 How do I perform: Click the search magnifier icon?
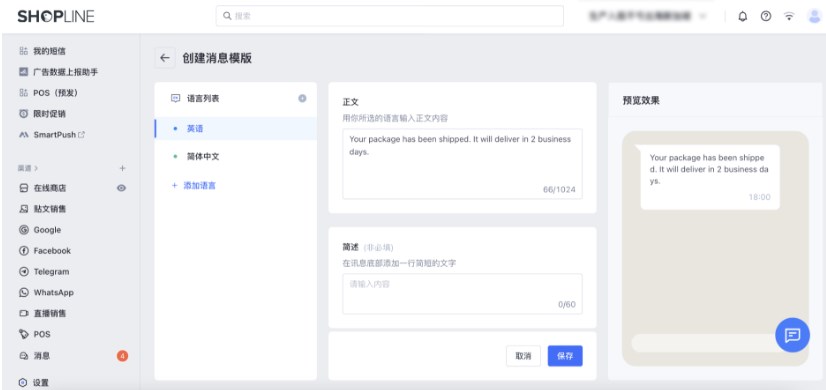(227, 16)
